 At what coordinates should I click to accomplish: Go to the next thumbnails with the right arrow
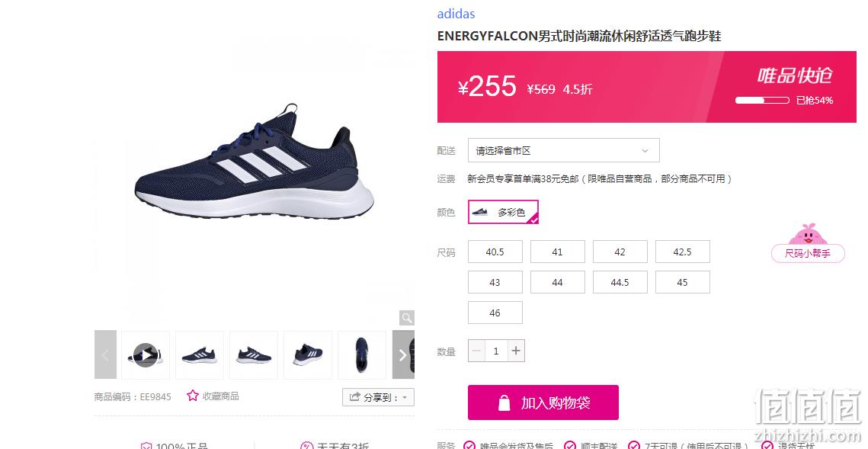click(x=403, y=355)
